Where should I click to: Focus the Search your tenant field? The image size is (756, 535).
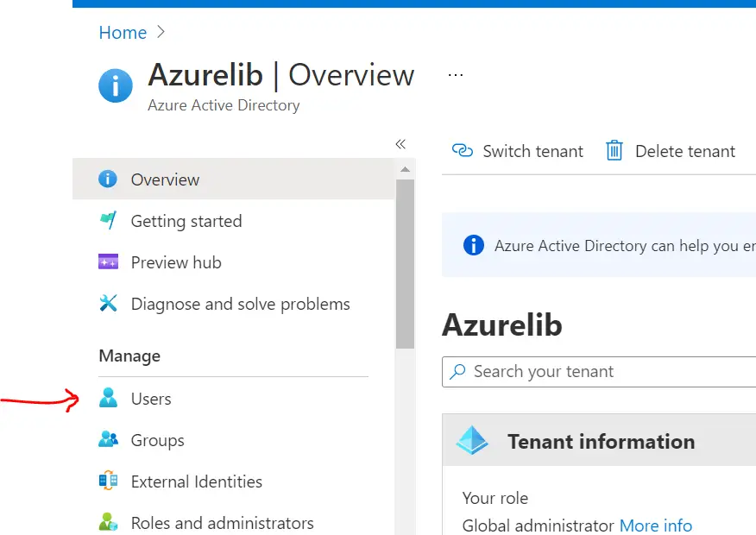coord(604,372)
